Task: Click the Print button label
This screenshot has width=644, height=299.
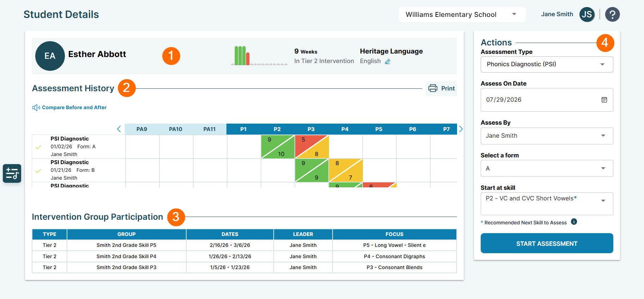Action: pyautogui.click(x=448, y=88)
